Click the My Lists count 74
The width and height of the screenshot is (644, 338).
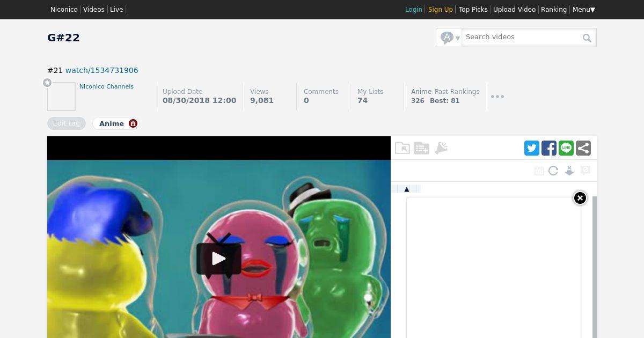click(363, 100)
